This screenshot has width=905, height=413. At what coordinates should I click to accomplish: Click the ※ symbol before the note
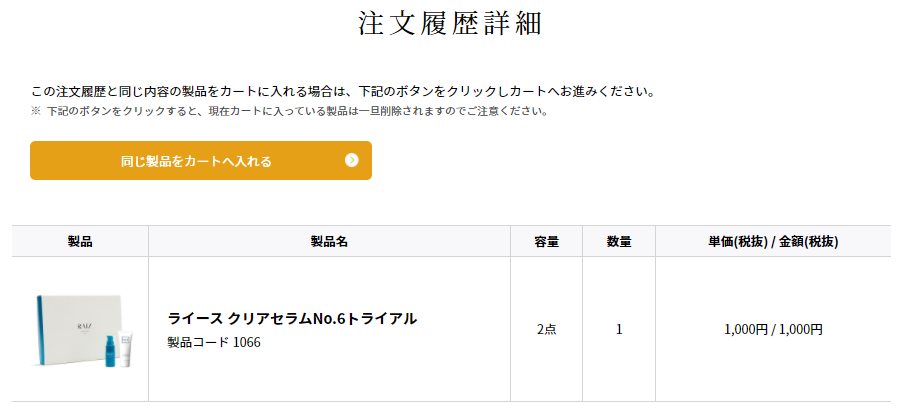[35, 111]
